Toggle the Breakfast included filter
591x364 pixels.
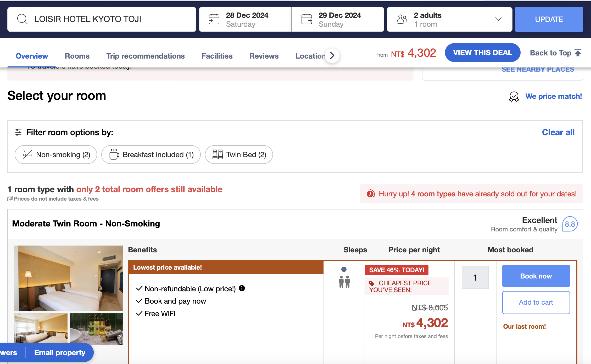click(x=151, y=155)
